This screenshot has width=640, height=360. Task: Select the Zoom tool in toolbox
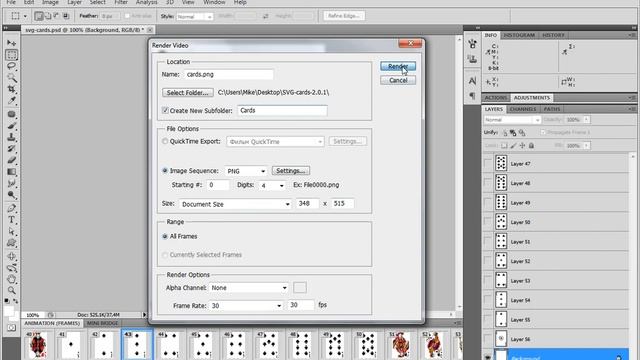pyautogui.click(x=11, y=291)
